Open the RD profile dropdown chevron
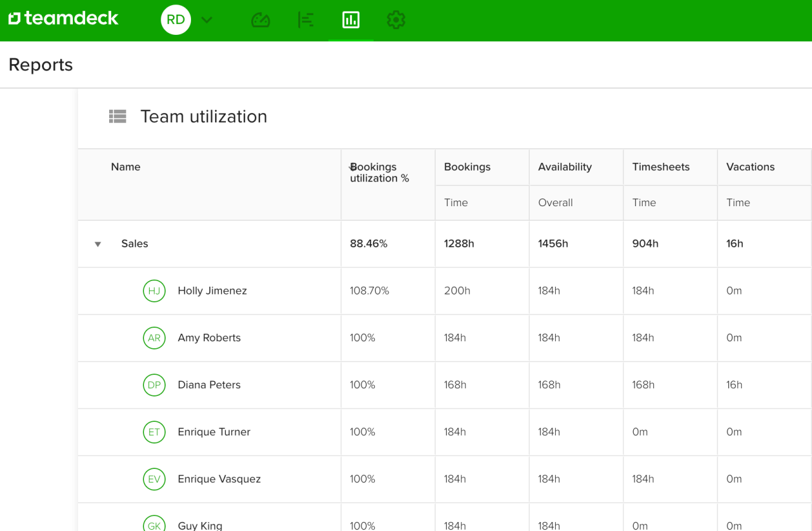The image size is (812, 531). pos(206,20)
